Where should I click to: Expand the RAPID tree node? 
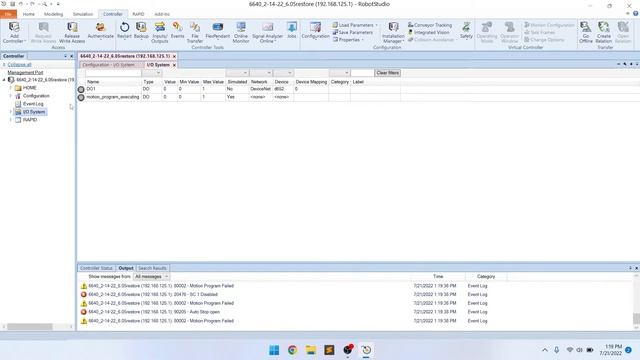pos(11,120)
